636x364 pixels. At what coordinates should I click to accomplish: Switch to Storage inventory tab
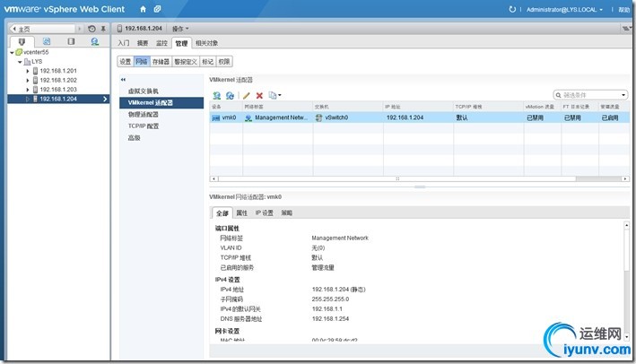pyautogui.click(x=71, y=41)
